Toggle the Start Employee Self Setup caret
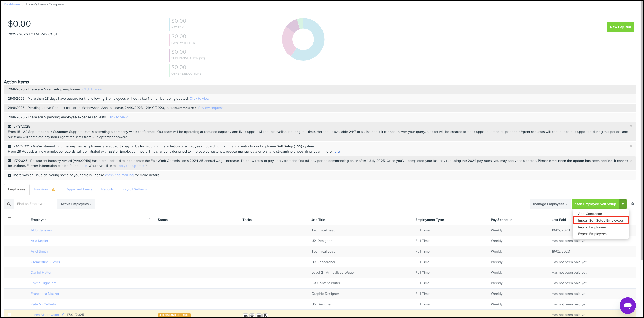The width and height of the screenshot is (644, 318). point(623,204)
